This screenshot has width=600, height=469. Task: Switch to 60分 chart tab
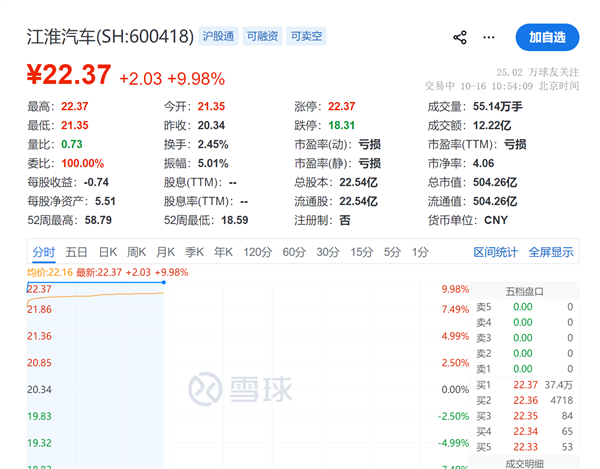click(294, 252)
